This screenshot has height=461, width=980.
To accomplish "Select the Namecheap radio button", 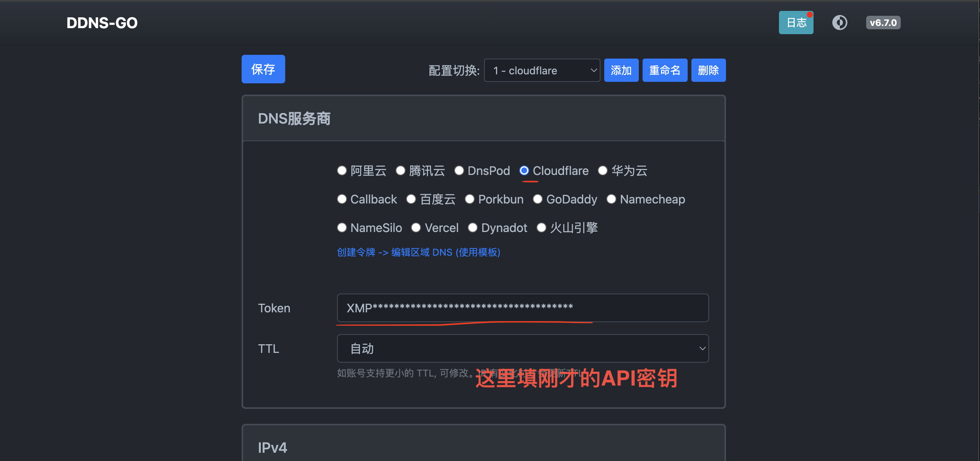I will (x=611, y=199).
